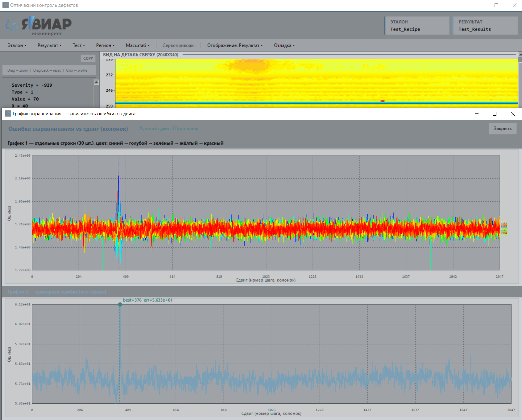522x420 pixels.
Task: Maximize the alignment graph window
Action: tap(495, 114)
